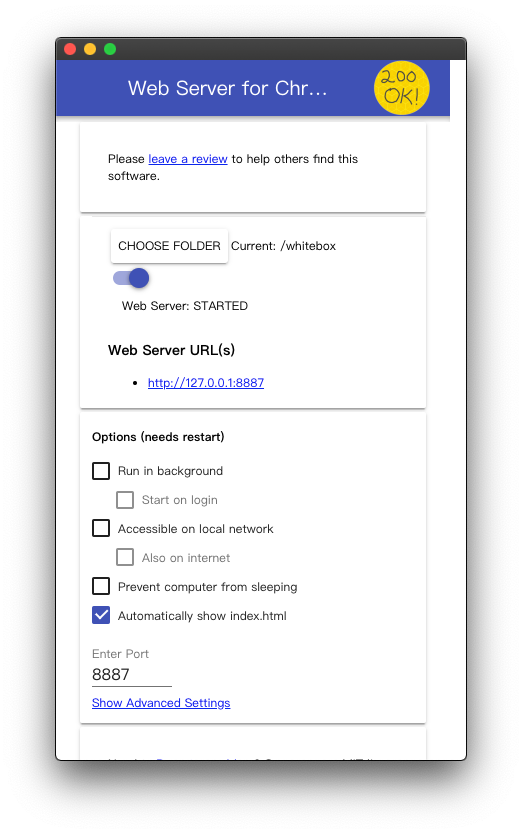The width and height of the screenshot is (522, 834).
Task: Check the Start on login option
Action: click(x=125, y=499)
